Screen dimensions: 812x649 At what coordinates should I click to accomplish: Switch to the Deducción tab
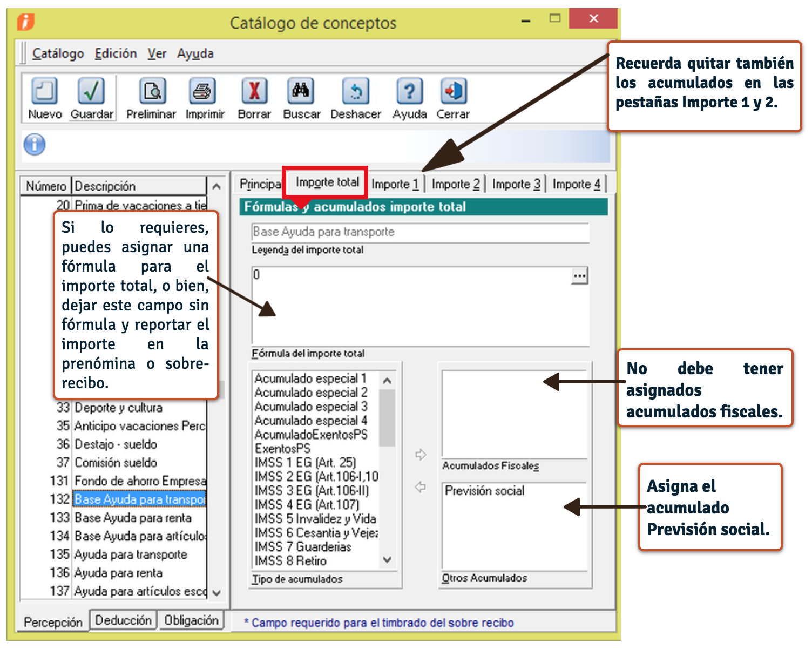tap(123, 620)
